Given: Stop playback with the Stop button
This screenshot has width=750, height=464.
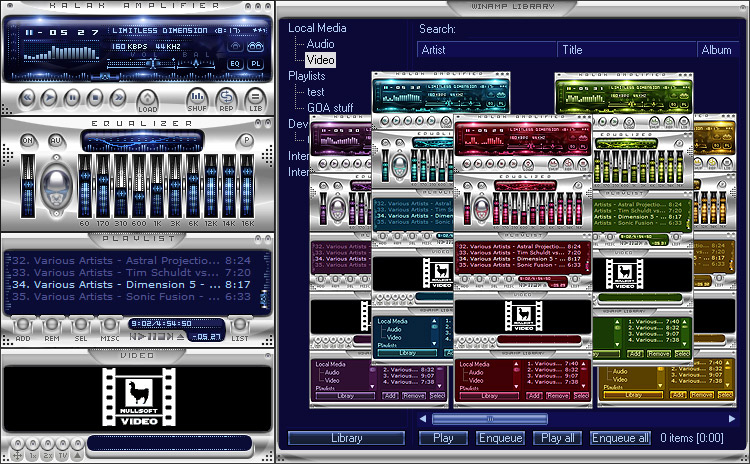Looking at the screenshot, I should pos(95,96).
